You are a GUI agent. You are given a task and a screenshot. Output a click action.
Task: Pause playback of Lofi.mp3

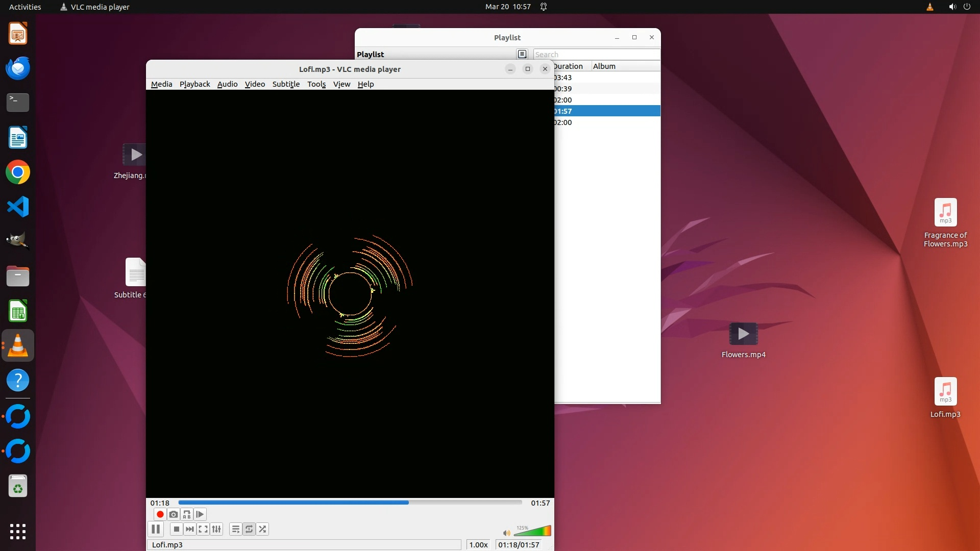coord(156,529)
